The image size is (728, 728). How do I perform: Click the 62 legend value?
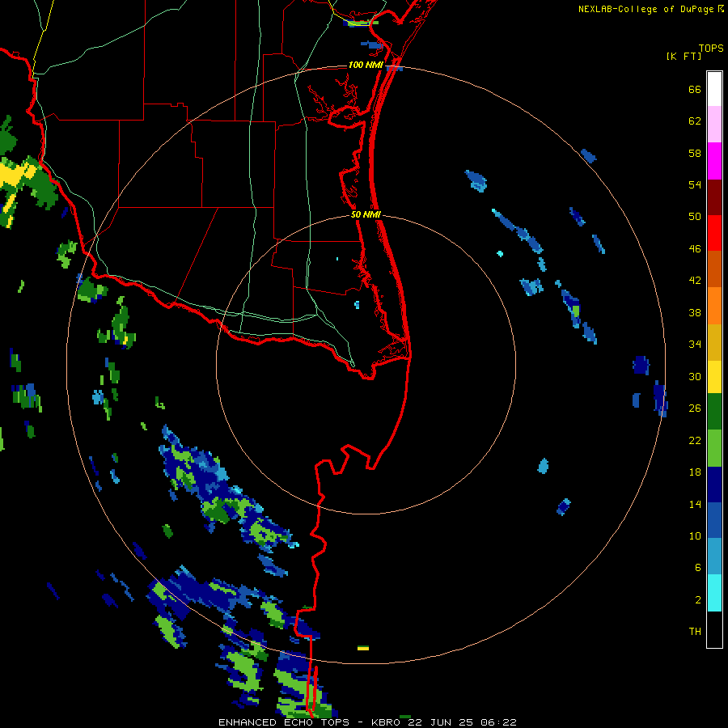click(x=695, y=121)
